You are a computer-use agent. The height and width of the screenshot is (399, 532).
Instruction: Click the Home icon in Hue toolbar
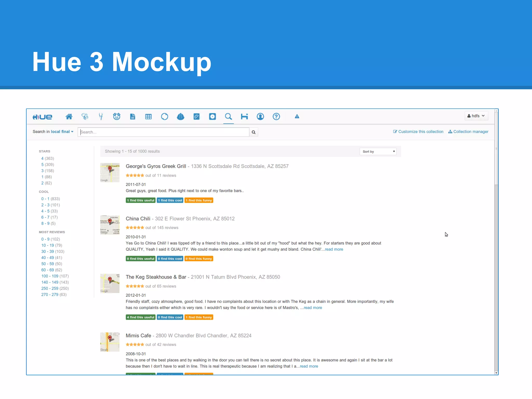[x=69, y=117]
